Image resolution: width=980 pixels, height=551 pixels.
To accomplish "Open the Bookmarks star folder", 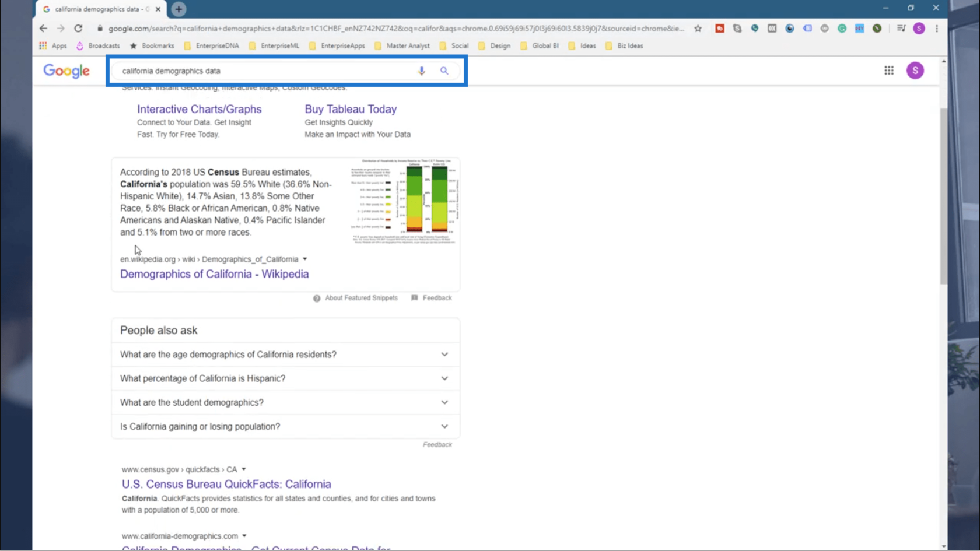I will [x=152, y=45].
